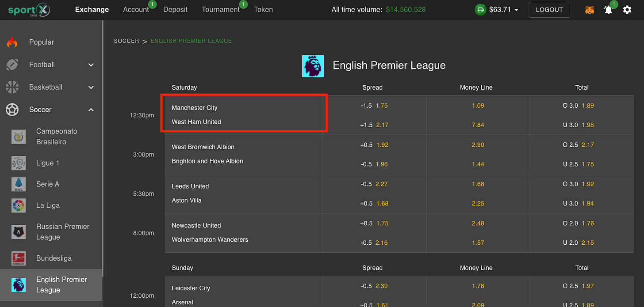Open the Tournament tab
The image size is (644, 307).
tap(221, 10)
